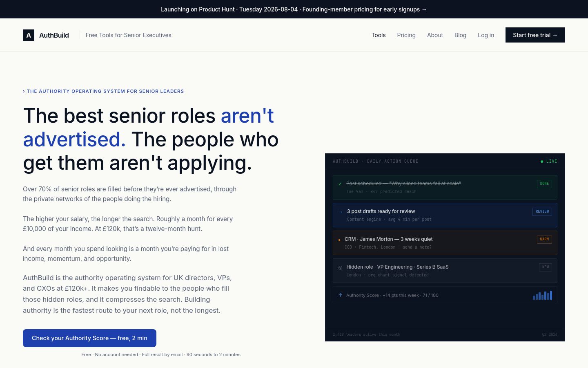
Task: Click the target icon beside Hidden role
Action: click(340, 267)
